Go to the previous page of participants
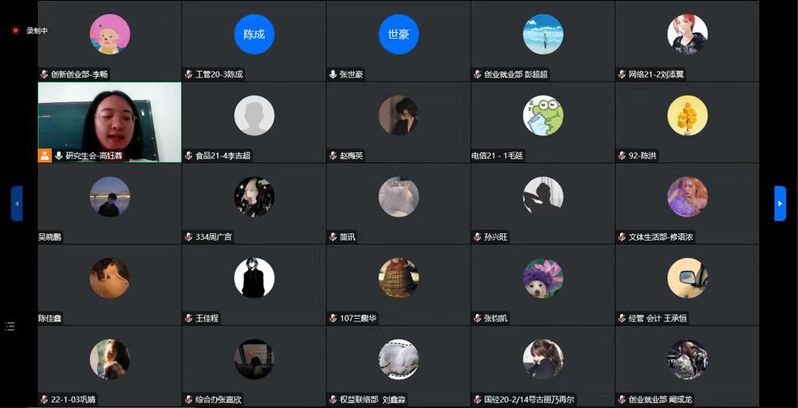Viewport: 798px width, 408px height. point(17,203)
